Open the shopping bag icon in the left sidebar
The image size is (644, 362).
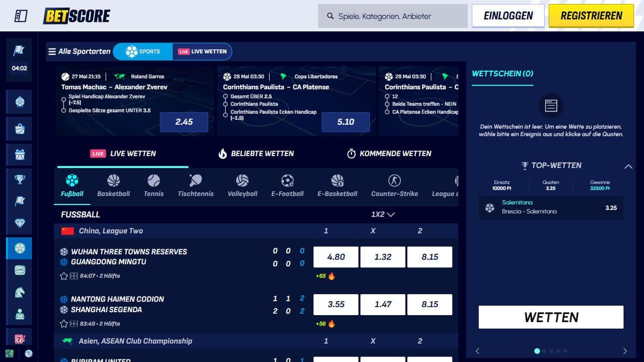coord(19,128)
